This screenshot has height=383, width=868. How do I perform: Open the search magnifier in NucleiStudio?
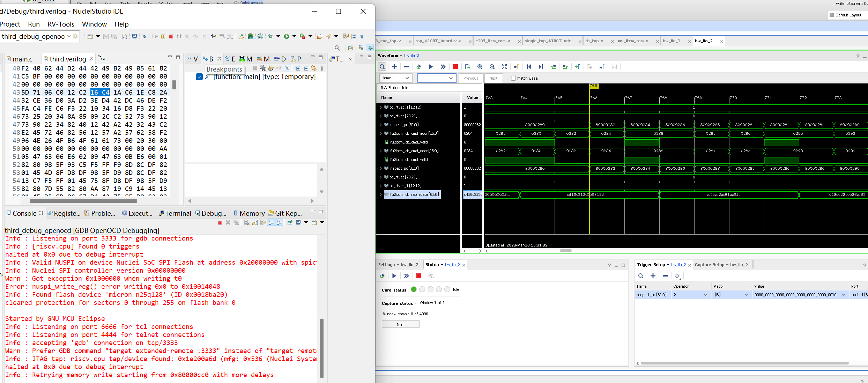337,48
